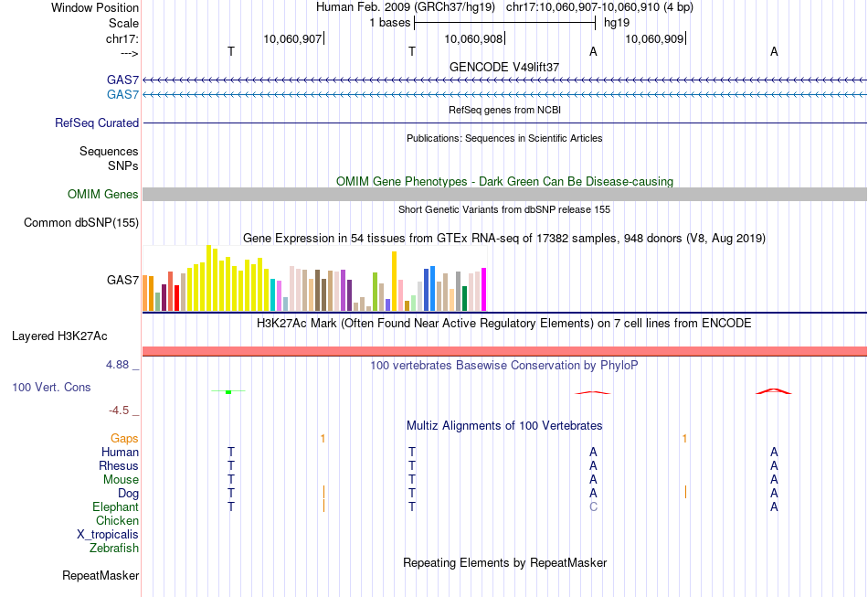Click the gray OMIM Genes item bar

click(x=504, y=194)
